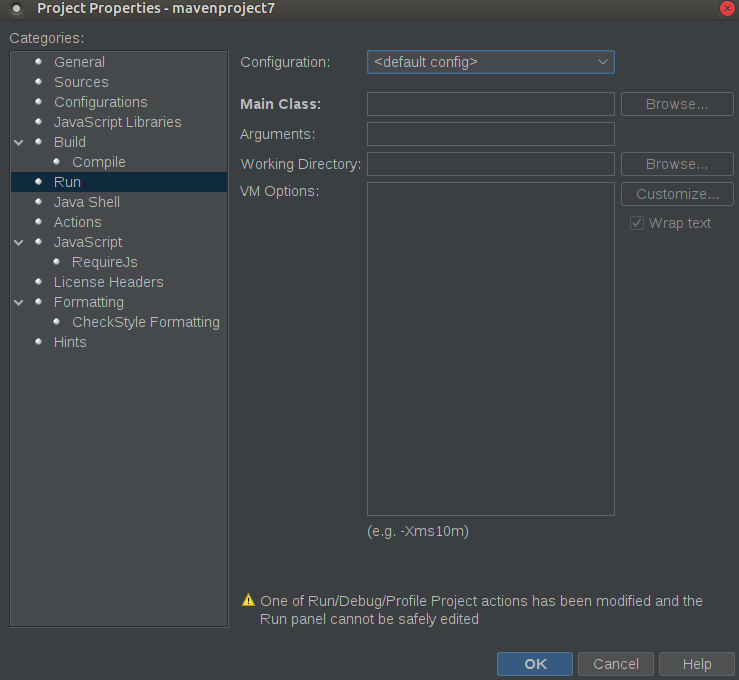Click the Cancel button
Viewport: 739px width, 680px height.
coord(616,664)
